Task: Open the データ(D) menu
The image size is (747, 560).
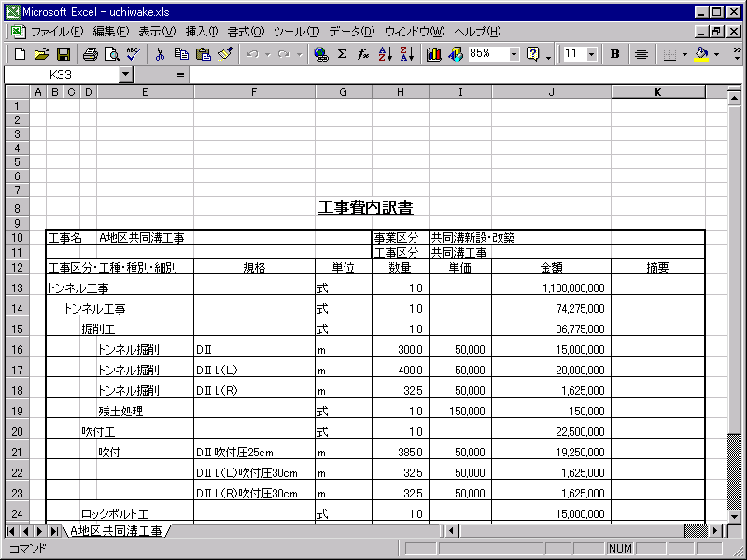Action: (x=352, y=32)
